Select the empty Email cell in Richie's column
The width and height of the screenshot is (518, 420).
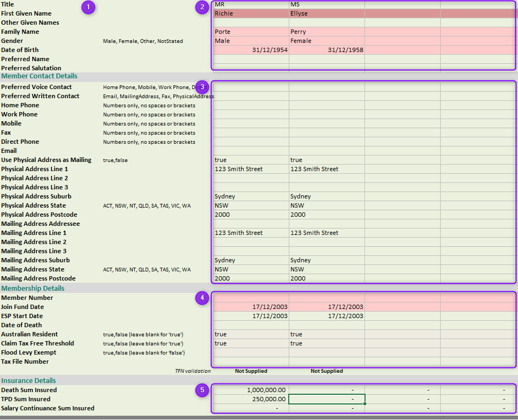tap(251, 151)
